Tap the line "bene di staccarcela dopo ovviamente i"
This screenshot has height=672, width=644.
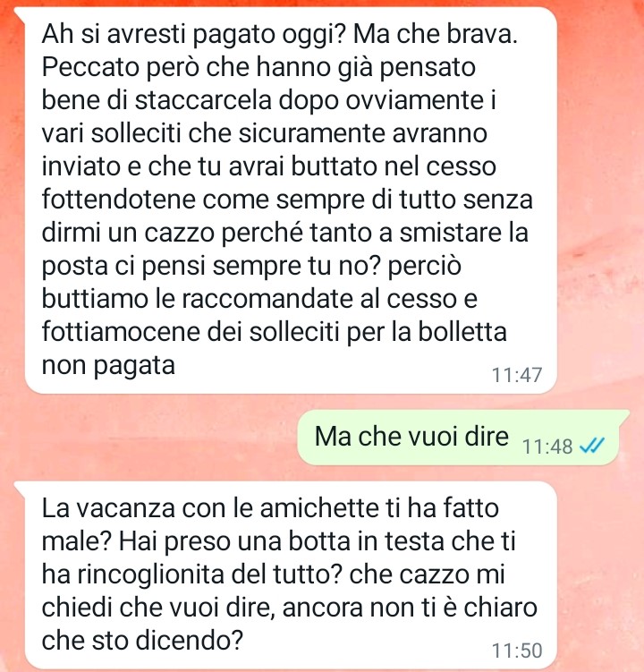(x=269, y=101)
